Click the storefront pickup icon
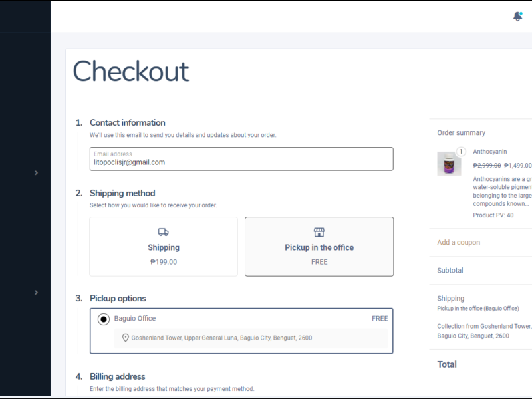This screenshot has height=399, width=532. click(x=319, y=232)
